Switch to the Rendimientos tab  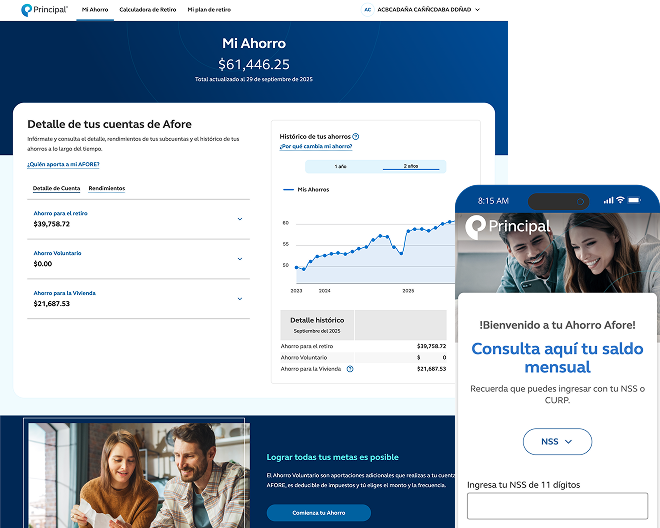pos(106,188)
